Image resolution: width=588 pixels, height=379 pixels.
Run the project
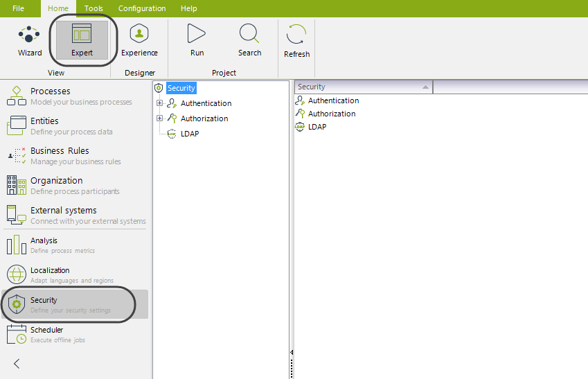(197, 41)
